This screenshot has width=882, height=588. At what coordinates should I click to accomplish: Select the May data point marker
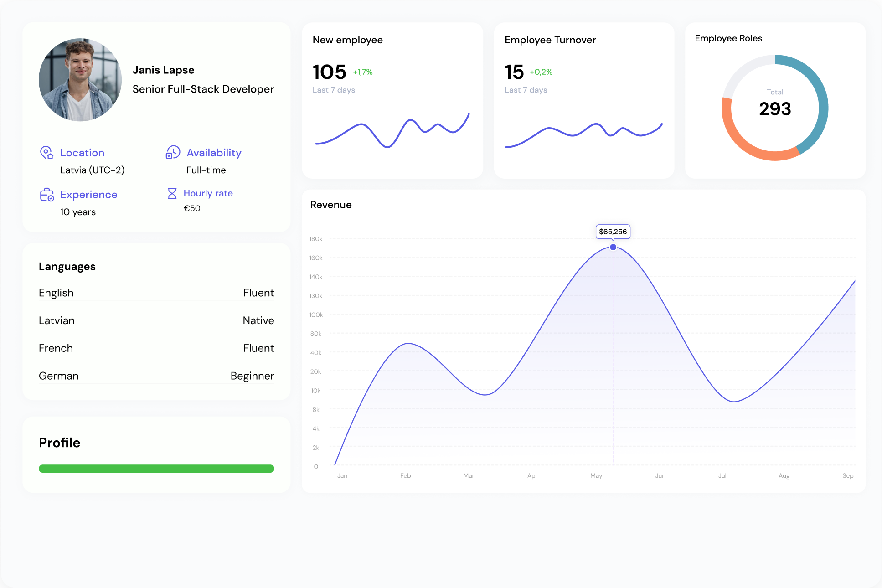point(613,247)
